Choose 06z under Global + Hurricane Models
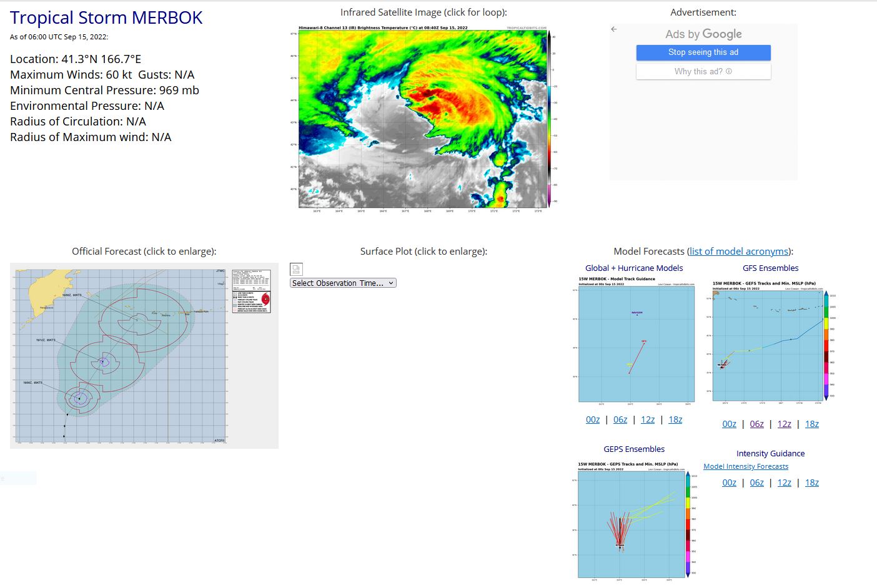 pyautogui.click(x=620, y=419)
